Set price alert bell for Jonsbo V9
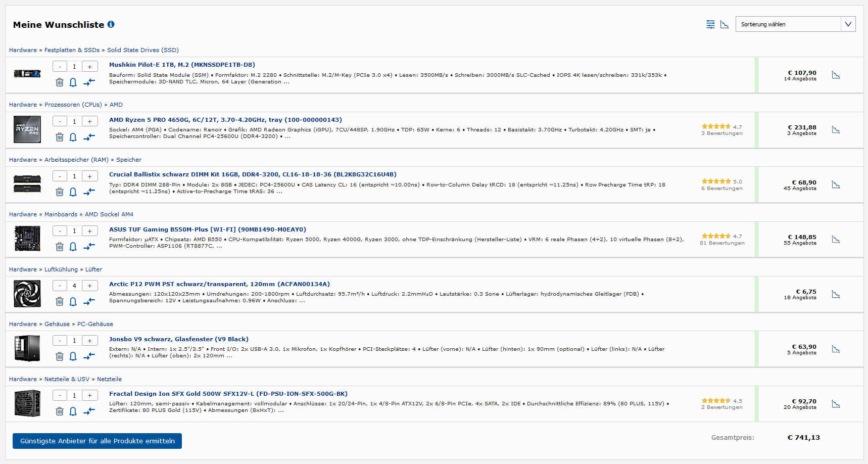The image size is (868, 464). (x=73, y=356)
